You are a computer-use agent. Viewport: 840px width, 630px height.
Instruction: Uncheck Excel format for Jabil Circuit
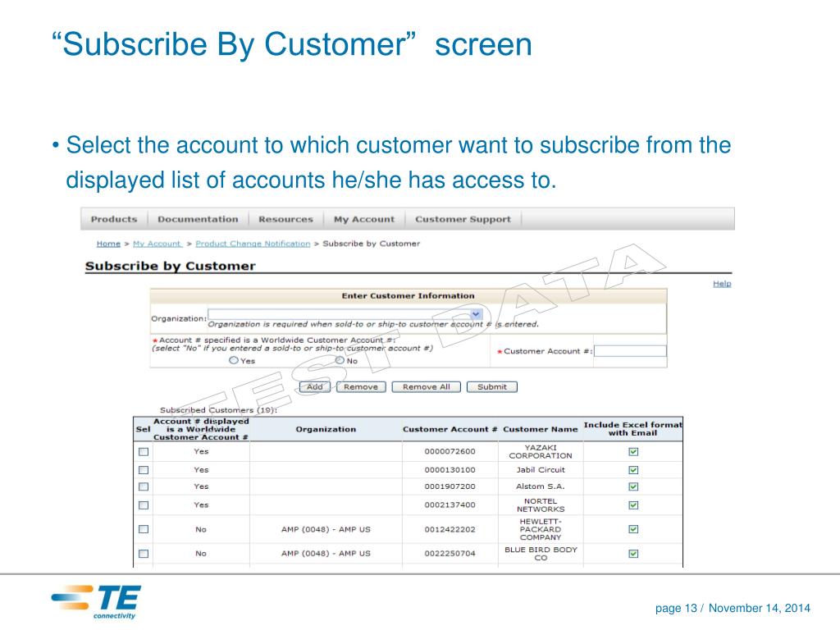pos(633,470)
